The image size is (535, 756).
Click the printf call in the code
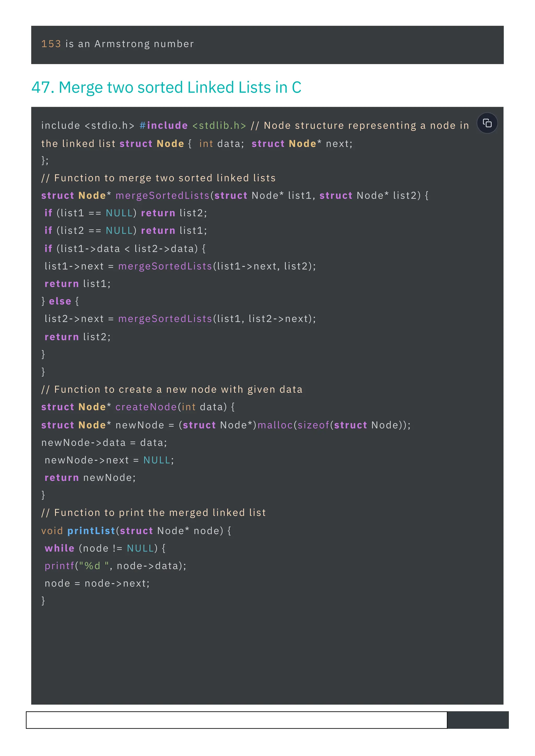tap(59, 566)
